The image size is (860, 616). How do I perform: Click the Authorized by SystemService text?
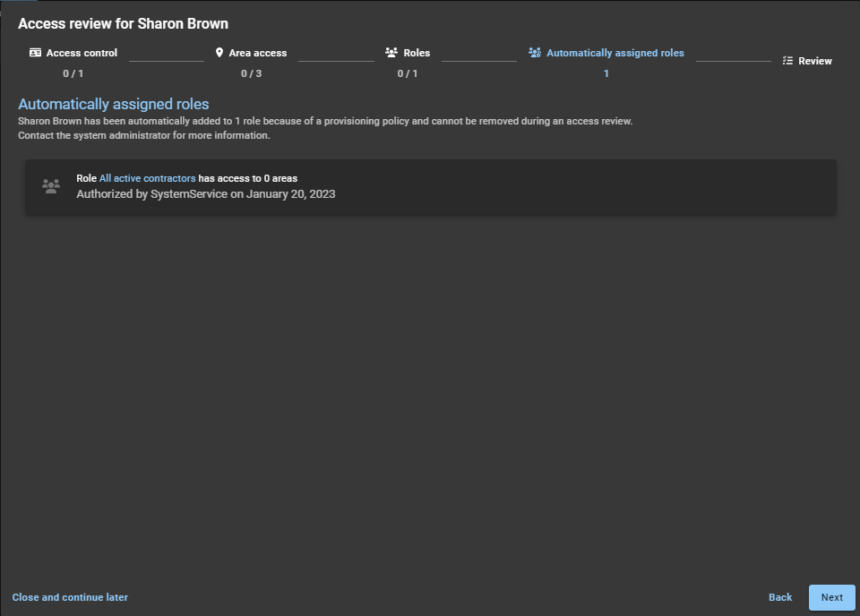tap(205, 193)
